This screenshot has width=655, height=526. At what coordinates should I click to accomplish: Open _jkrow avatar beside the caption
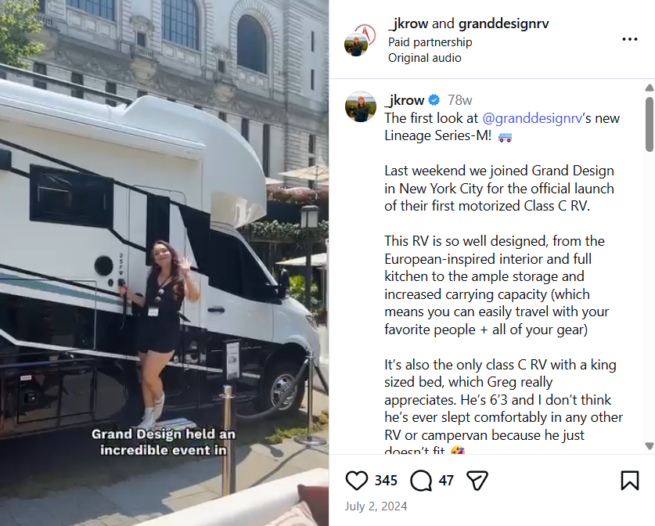point(361,107)
